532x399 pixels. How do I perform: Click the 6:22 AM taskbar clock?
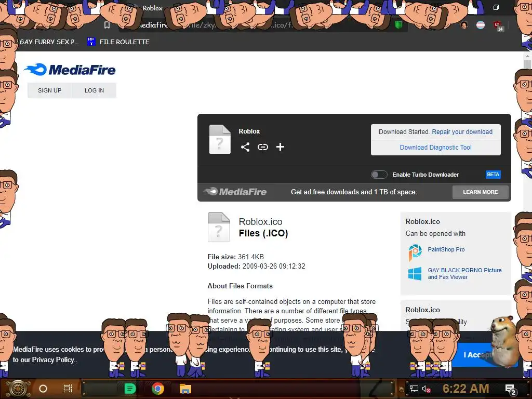(x=466, y=389)
